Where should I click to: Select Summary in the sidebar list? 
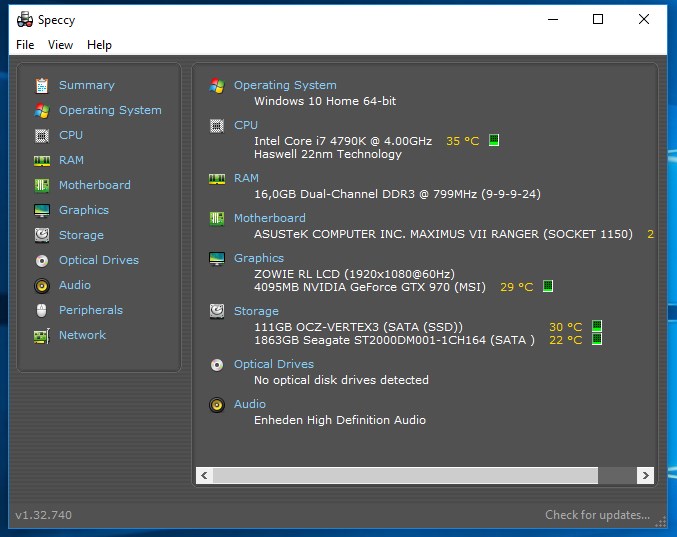86,85
